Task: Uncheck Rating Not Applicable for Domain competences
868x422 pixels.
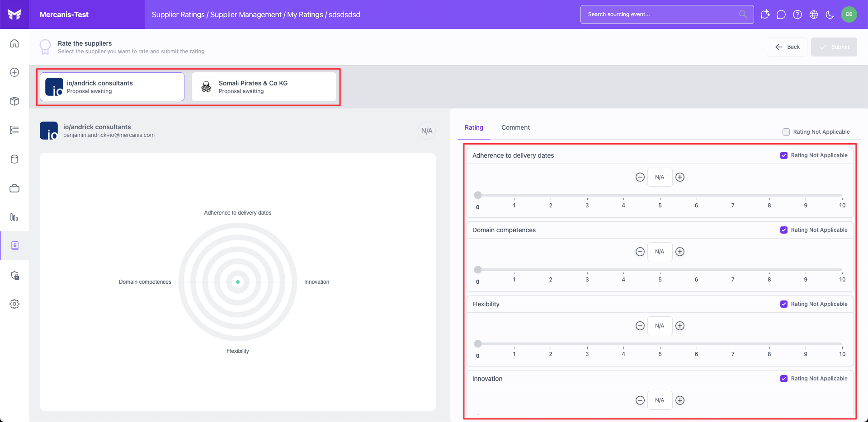Action: click(x=784, y=230)
